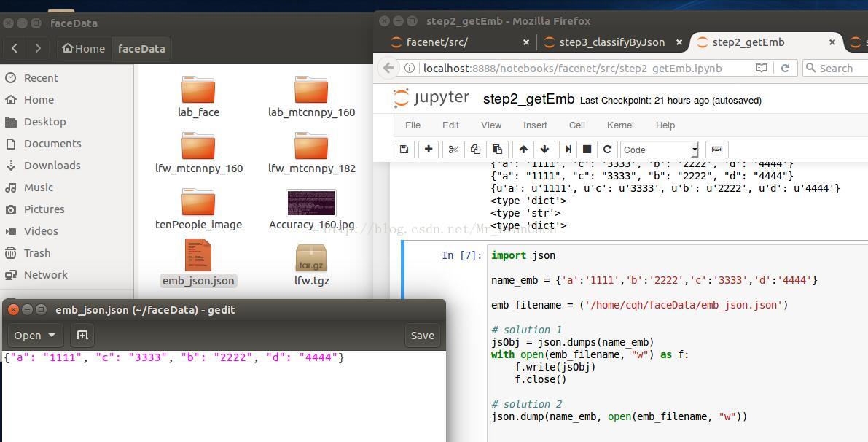This screenshot has width=868, height=442.
Task: Rename notebook title step2_getEmb
Action: click(x=528, y=99)
